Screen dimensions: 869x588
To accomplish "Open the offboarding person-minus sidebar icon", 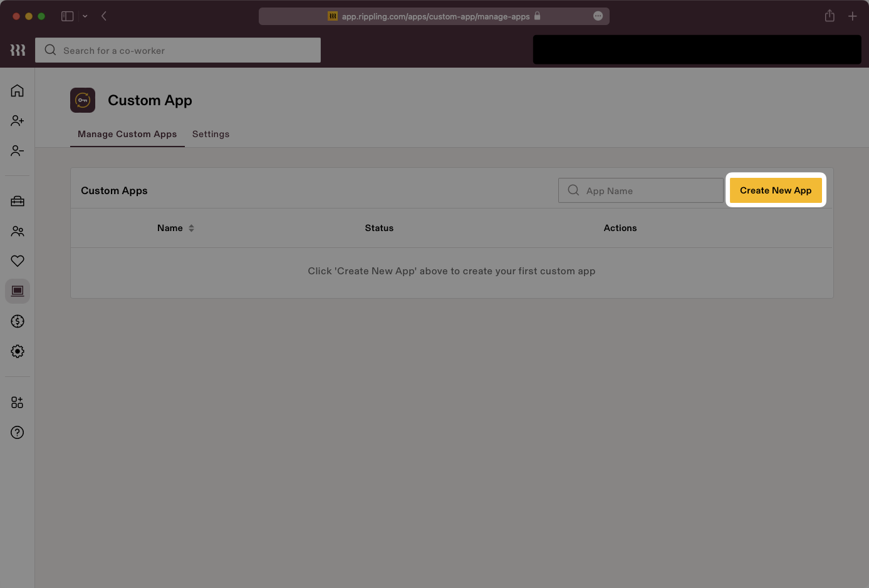I will pyautogui.click(x=17, y=151).
